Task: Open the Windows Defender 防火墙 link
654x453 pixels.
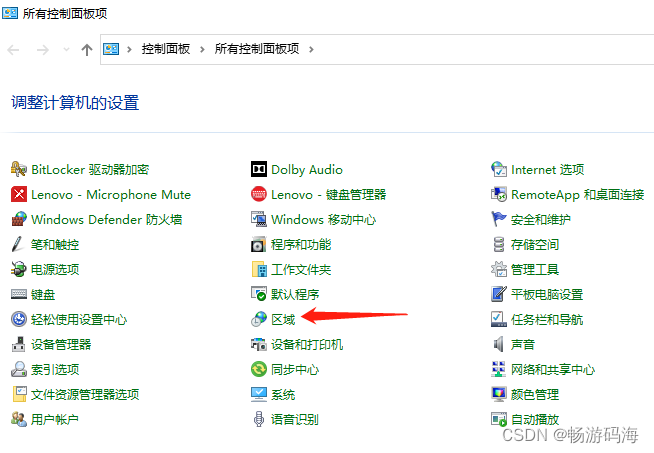Action: [107, 219]
